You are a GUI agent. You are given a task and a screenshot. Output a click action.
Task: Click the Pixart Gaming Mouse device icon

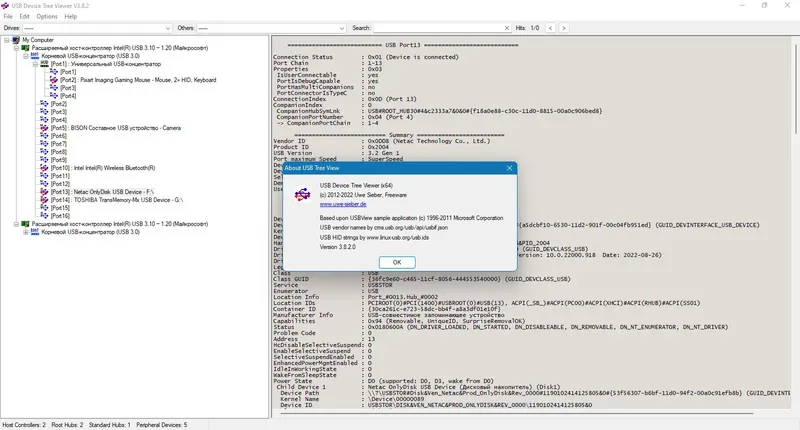(x=54, y=80)
